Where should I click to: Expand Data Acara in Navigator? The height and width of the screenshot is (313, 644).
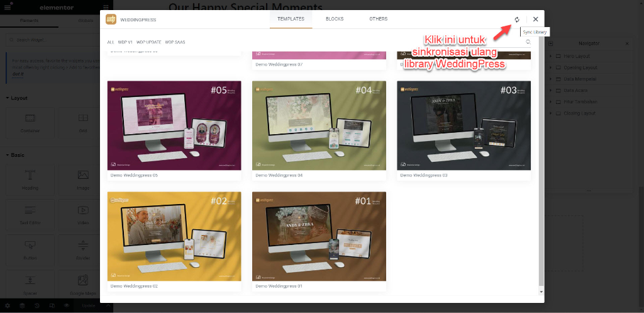click(x=550, y=91)
